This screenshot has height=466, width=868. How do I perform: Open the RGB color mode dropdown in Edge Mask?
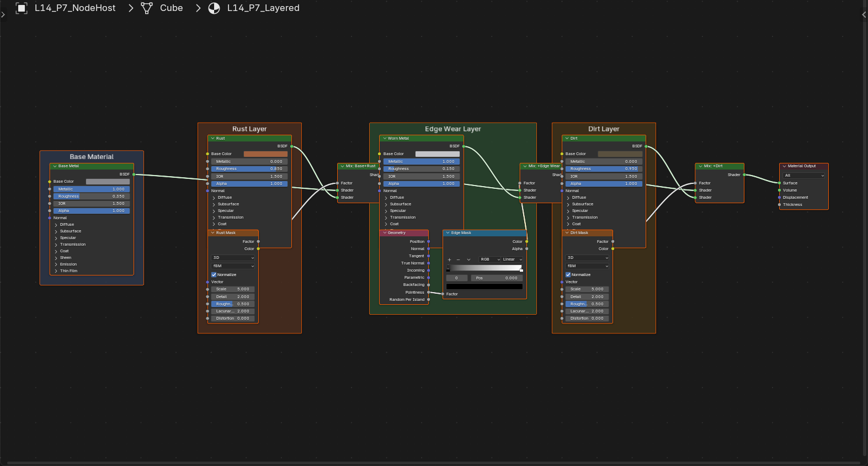489,260
